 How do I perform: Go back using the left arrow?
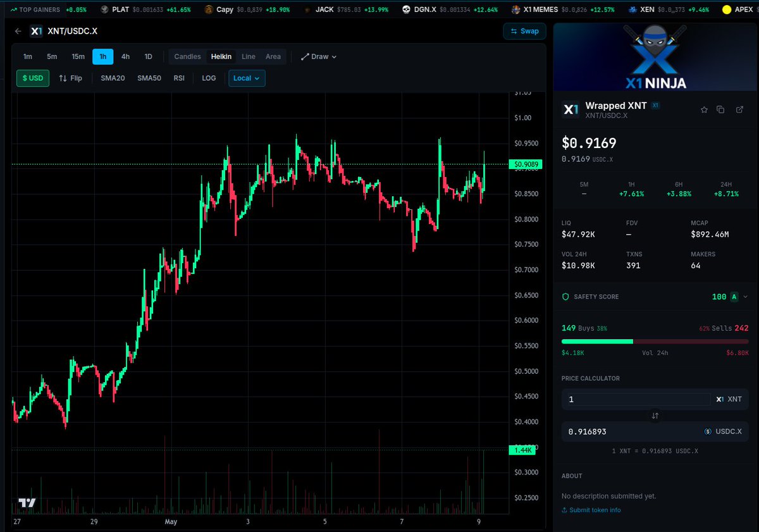pyautogui.click(x=18, y=31)
